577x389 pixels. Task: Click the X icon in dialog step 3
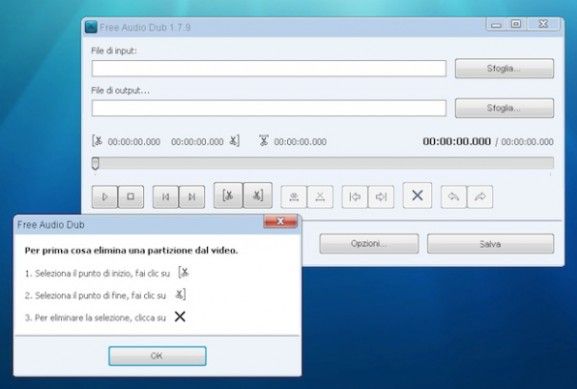180,316
